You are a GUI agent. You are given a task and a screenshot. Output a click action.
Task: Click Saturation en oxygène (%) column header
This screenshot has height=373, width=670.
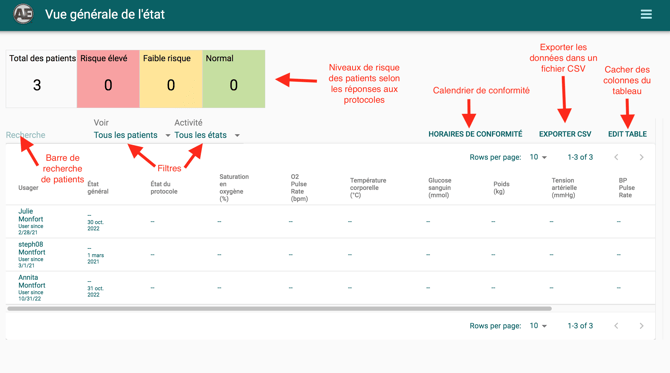click(234, 188)
